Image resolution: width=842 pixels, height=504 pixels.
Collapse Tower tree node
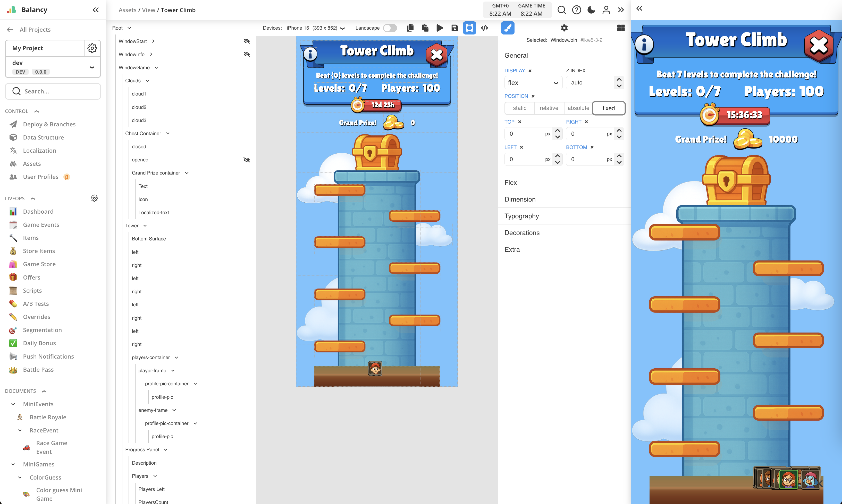click(x=145, y=226)
